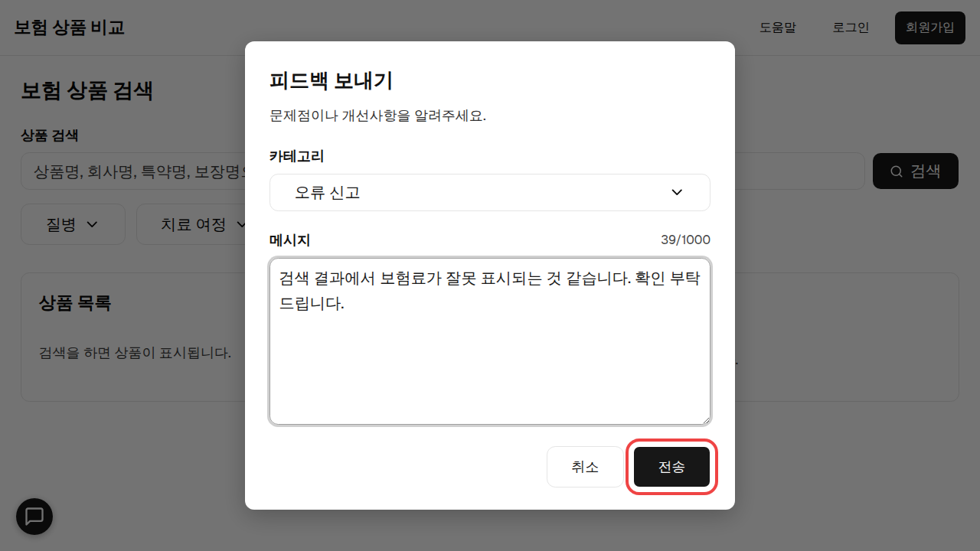Click the 로그인 link
This screenshot has height=551, width=980.
coord(851,28)
